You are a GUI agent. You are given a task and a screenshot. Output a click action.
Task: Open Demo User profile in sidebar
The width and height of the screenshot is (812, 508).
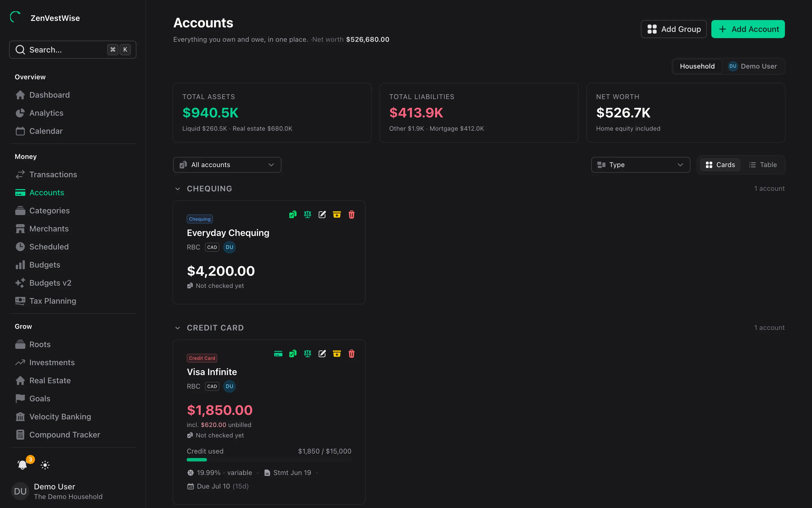tap(72, 491)
